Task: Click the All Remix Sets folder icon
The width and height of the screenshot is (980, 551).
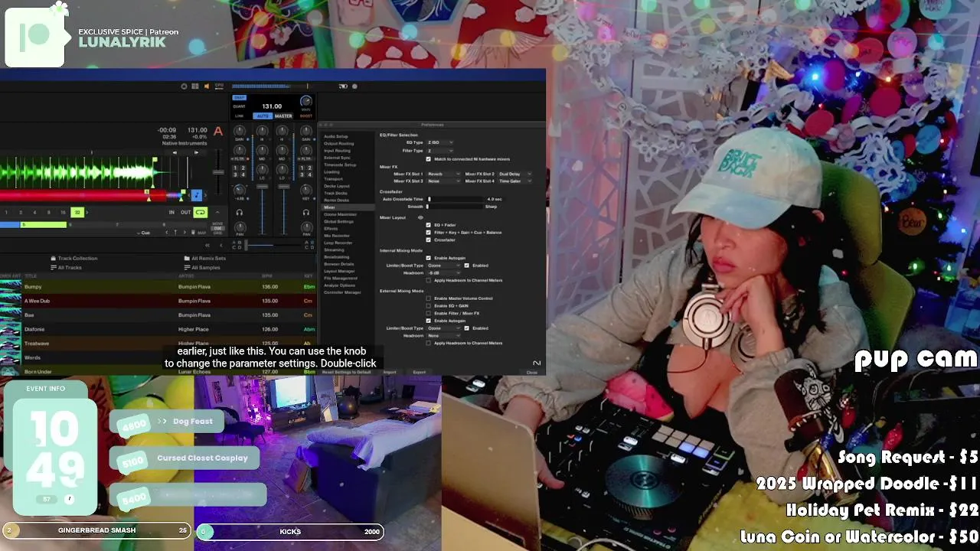Action: 187,259
